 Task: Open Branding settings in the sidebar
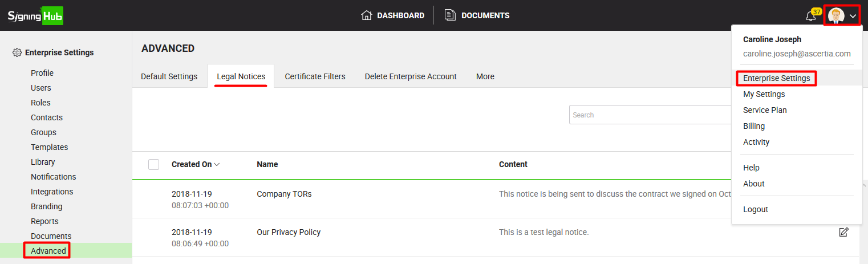pos(47,206)
